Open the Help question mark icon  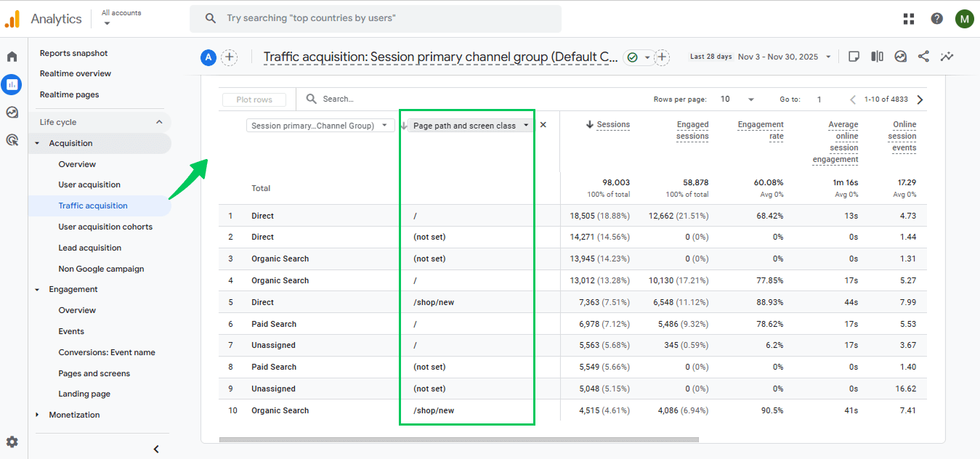[936, 19]
